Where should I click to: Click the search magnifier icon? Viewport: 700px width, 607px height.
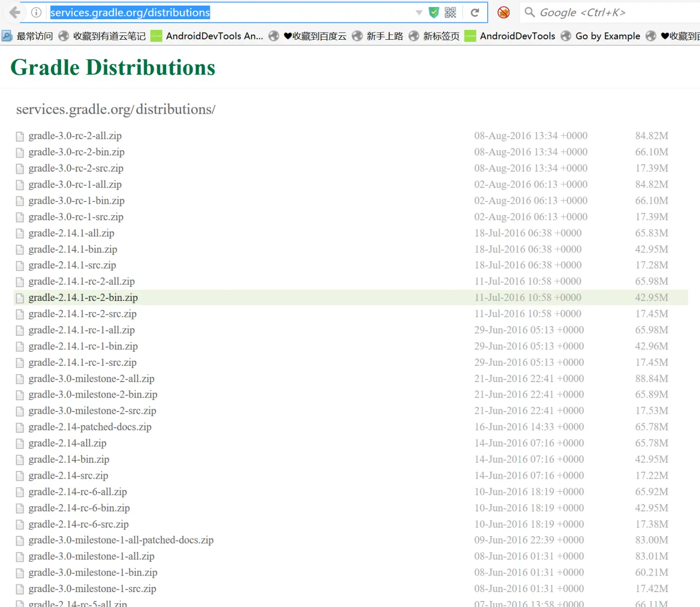[x=530, y=12]
